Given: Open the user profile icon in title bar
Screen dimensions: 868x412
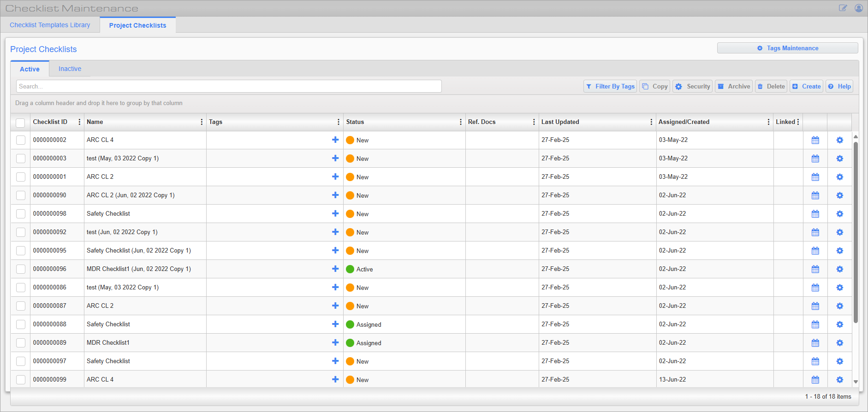Looking at the screenshot, I should click(858, 8).
